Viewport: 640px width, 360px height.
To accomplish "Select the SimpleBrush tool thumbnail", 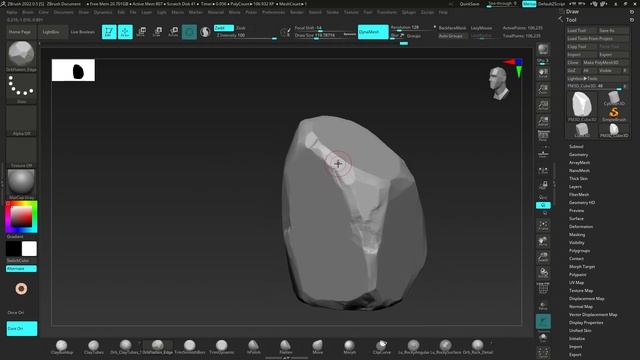I will [x=614, y=113].
